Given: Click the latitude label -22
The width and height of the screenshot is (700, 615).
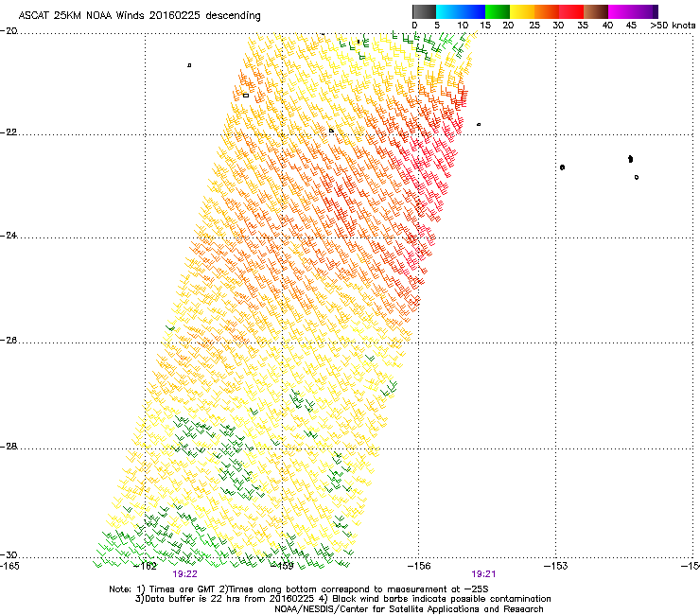Looking at the screenshot, I should coord(9,132).
